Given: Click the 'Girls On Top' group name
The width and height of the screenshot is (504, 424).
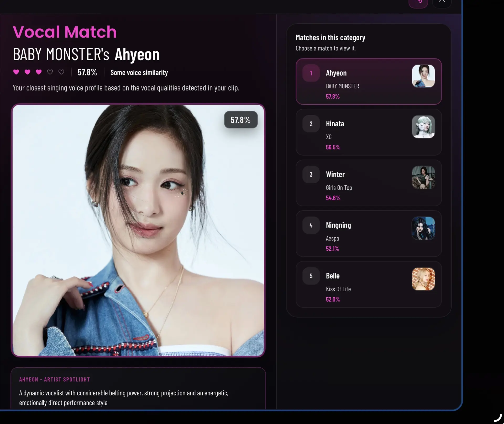Looking at the screenshot, I should [x=339, y=188].
